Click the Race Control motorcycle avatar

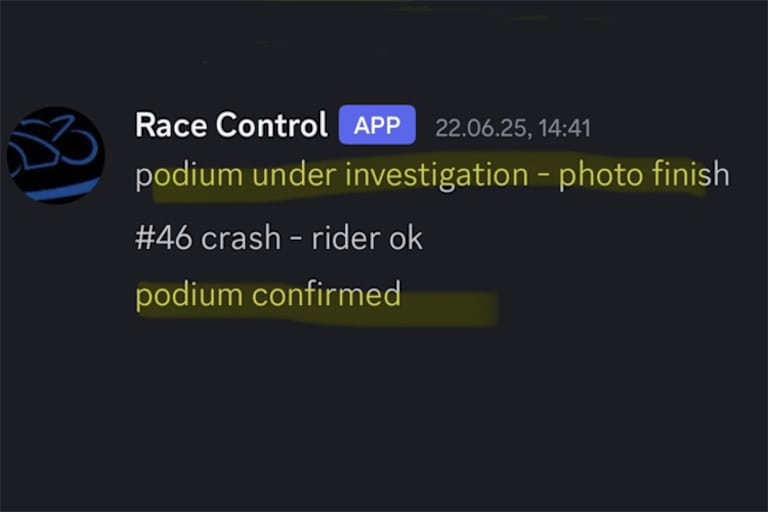pyautogui.click(x=55, y=155)
